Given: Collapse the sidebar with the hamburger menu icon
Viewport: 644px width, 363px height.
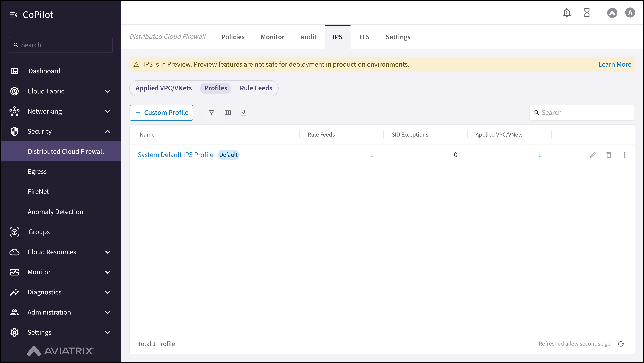Looking at the screenshot, I should 14,15.
